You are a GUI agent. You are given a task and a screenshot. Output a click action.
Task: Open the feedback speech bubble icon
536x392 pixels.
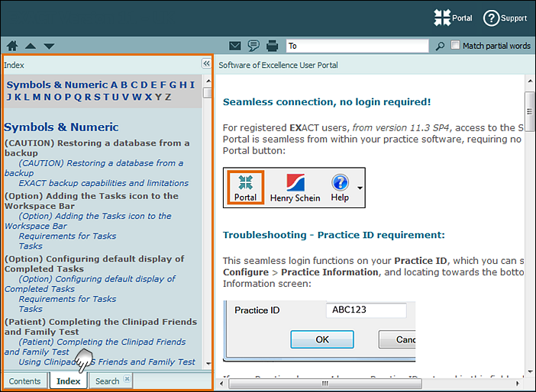[x=253, y=46]
